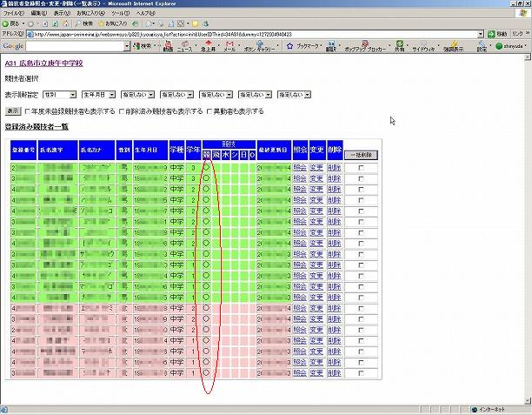
Task: Click into the Google toolbar search field
Action: pos(75,46)
